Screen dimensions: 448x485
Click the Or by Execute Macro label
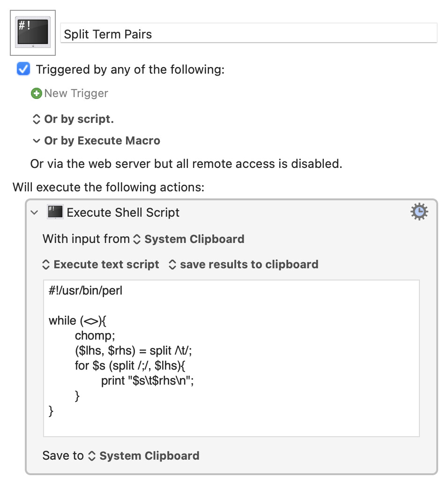102,141
